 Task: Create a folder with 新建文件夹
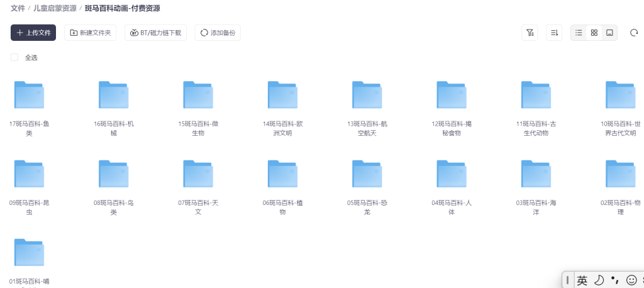90,33
